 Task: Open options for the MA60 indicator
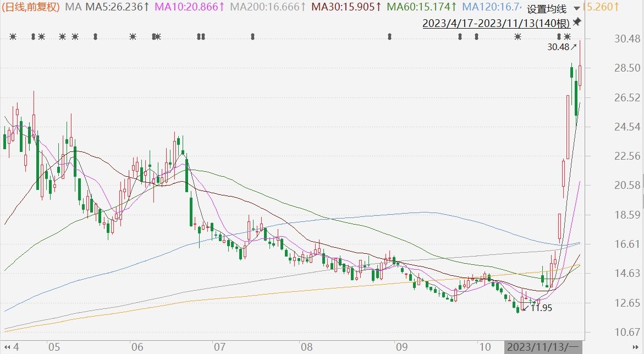[x=422, y=7]
